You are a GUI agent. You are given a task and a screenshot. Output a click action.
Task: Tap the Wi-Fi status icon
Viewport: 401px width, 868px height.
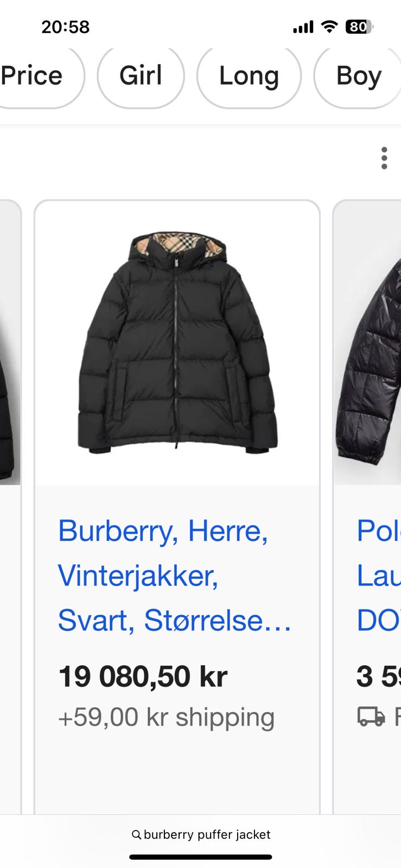pos(329,27)
